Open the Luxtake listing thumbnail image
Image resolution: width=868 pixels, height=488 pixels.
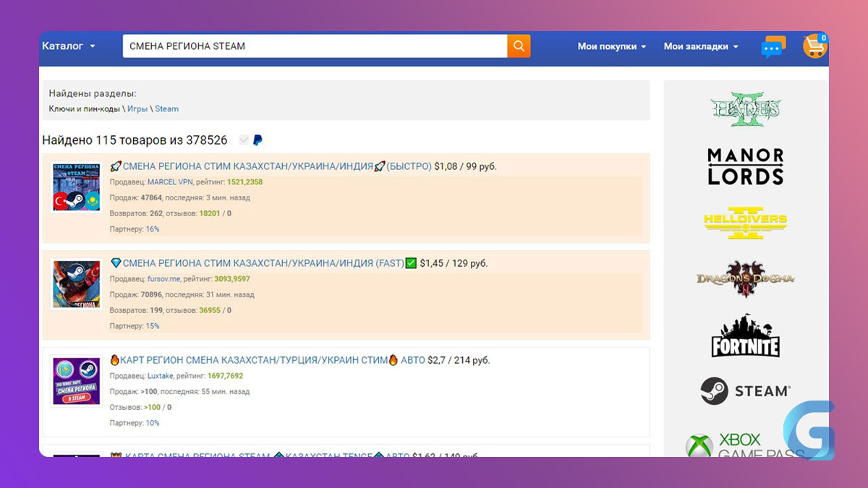coord(75,381)
